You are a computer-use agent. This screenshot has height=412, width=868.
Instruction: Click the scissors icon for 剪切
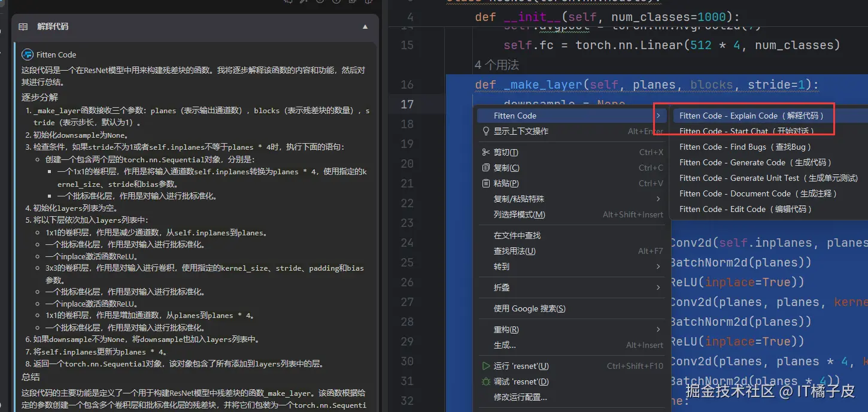[x=486, y=152]
